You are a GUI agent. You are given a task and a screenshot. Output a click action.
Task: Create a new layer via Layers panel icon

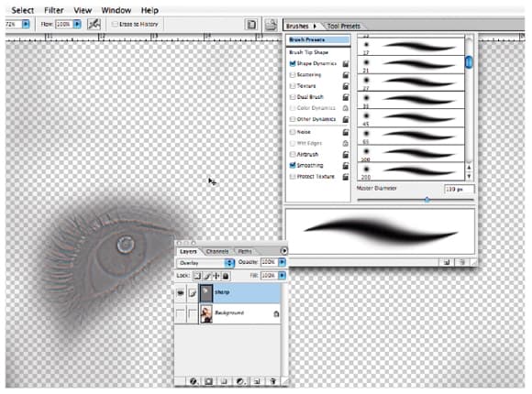tap(257, 381)
